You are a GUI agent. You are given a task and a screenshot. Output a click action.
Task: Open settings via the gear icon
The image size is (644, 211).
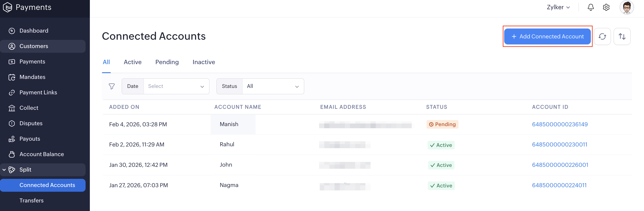point(606,7)
